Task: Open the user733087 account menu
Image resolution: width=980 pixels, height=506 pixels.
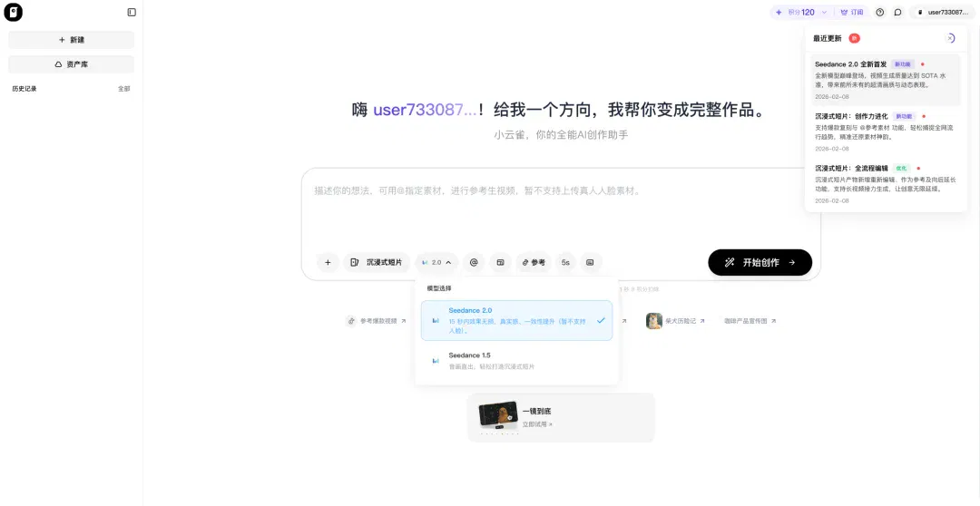Action: [942, 12]
